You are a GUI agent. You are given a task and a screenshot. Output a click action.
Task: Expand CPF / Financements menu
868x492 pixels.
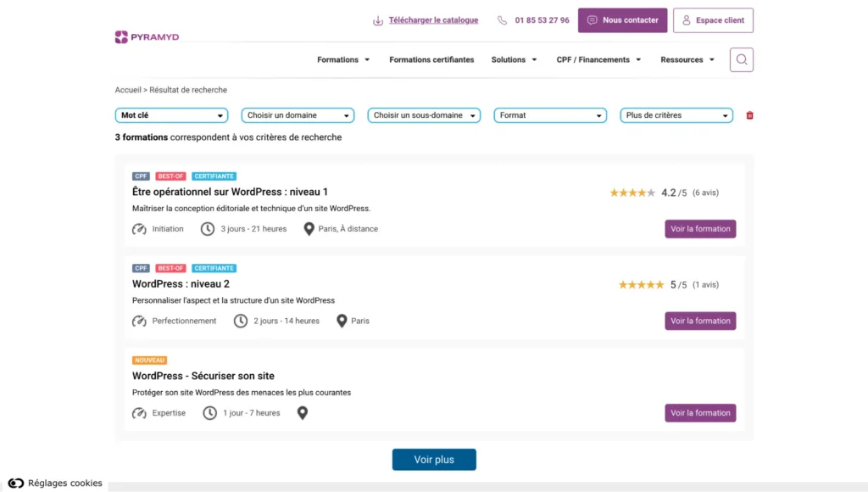coord(599,60)
